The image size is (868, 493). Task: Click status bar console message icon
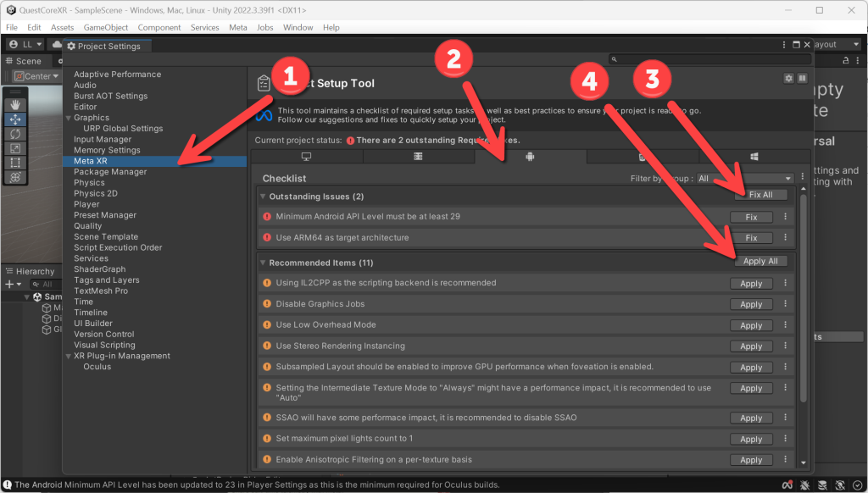[x=7, y=485]
